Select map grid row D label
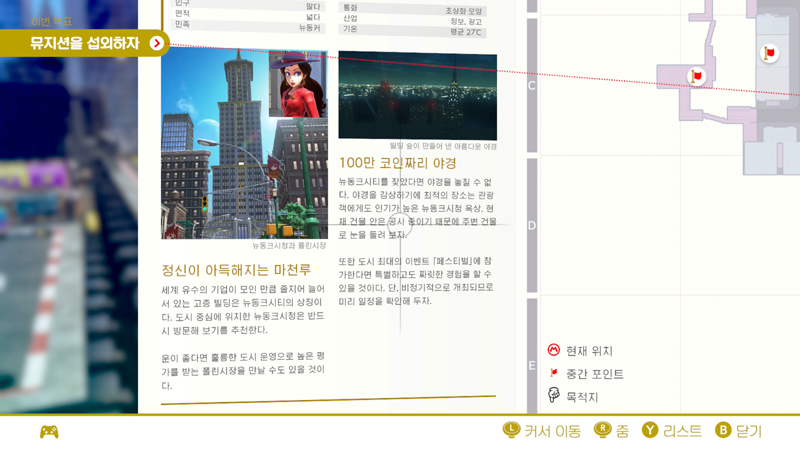Screen dimensions: 800x450 click(x=532, y=226)
